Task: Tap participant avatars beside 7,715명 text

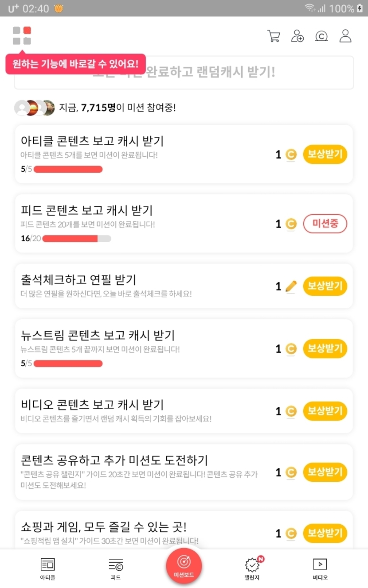Action: [x=35, y=108]
